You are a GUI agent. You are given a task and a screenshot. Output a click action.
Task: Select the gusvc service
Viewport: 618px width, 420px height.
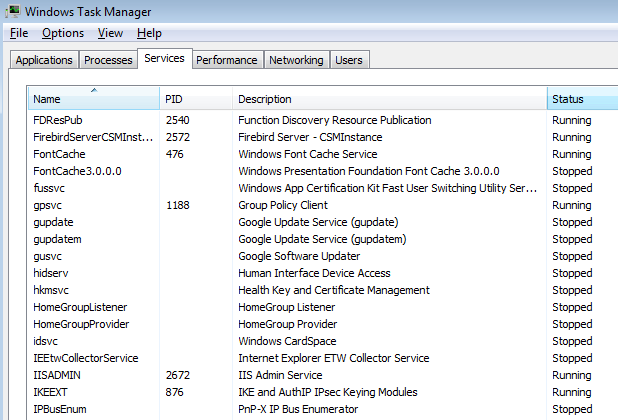point(48,256)
